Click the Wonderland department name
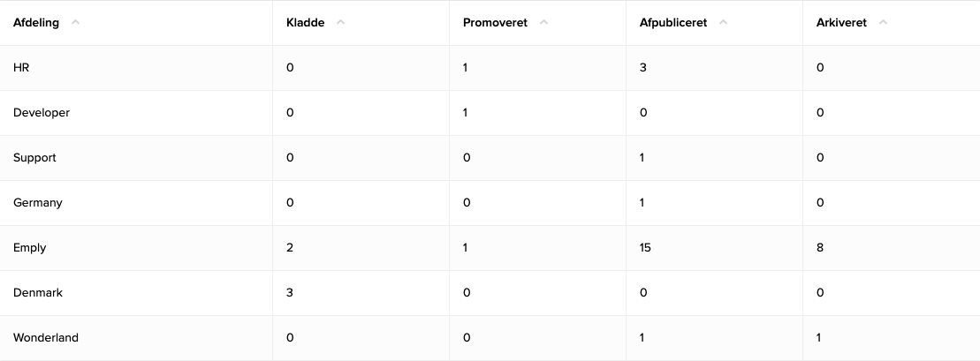 (x=46, y=338)
